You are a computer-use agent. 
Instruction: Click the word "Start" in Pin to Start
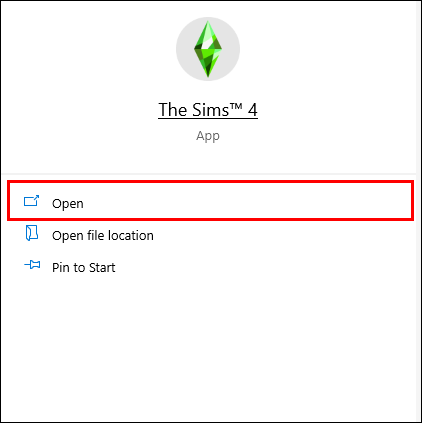102,267
